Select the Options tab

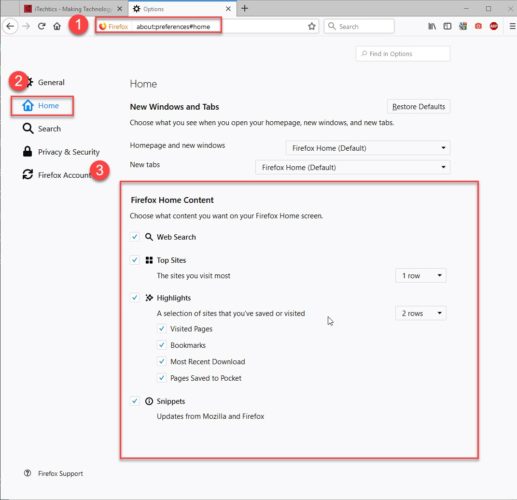[182, 9]
